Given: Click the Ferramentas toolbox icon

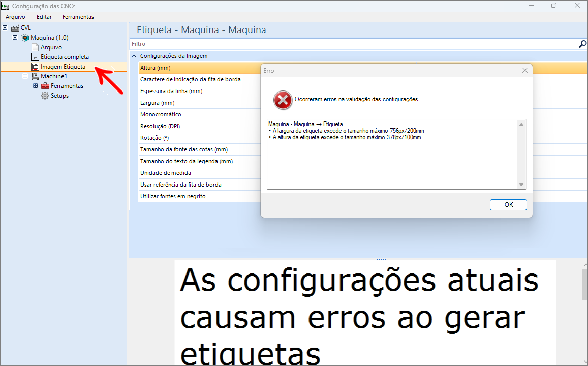Looking at the screenshot, I should [45, 86].
